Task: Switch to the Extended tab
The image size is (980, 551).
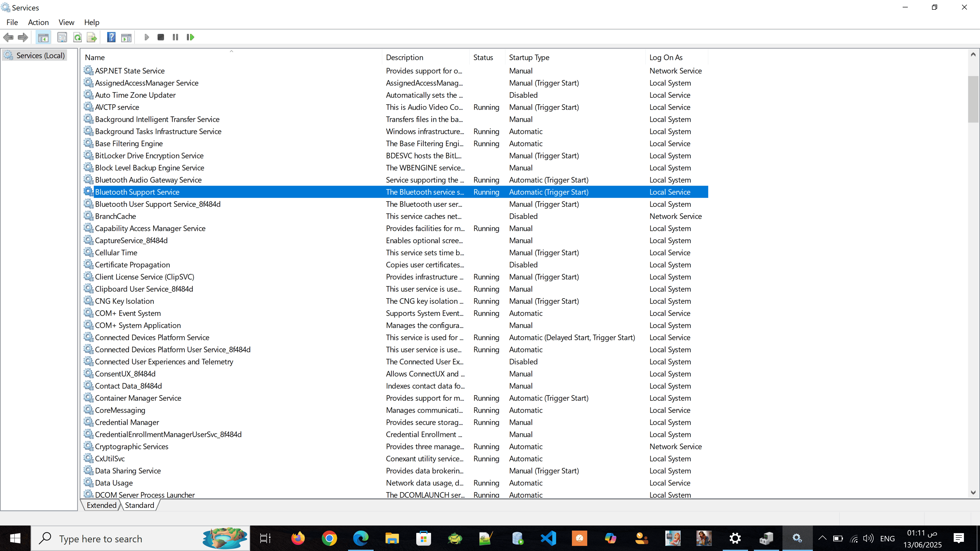Action: click(x=101, y=505)
